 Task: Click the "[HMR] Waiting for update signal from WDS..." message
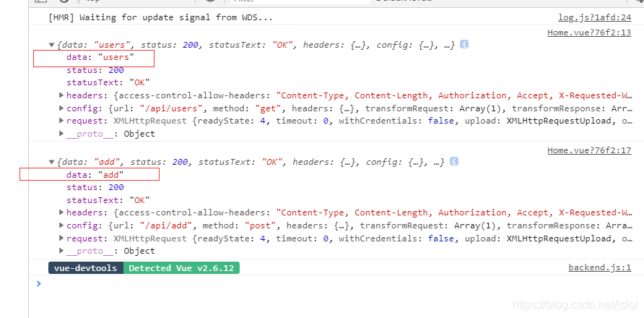160,17
